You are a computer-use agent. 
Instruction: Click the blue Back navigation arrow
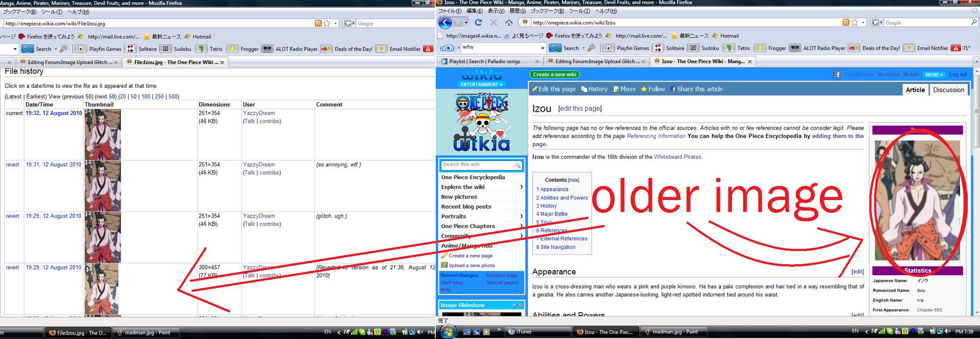445,22
